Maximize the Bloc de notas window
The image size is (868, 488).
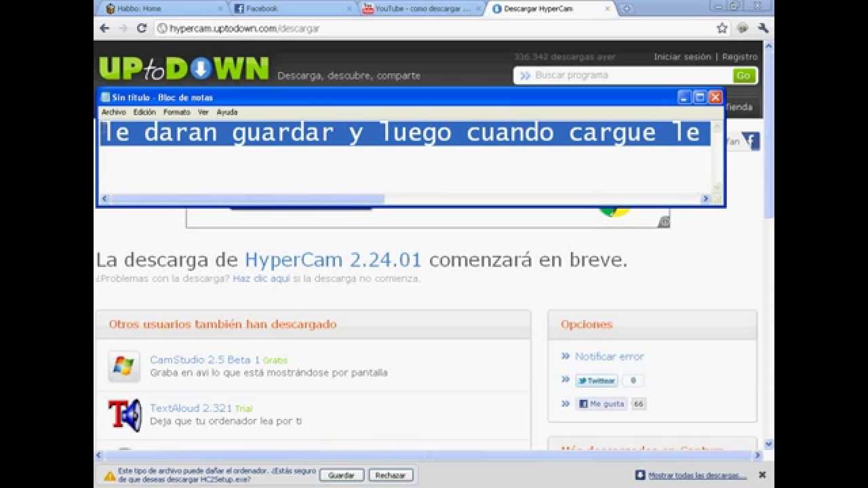(x=700, y=97)
